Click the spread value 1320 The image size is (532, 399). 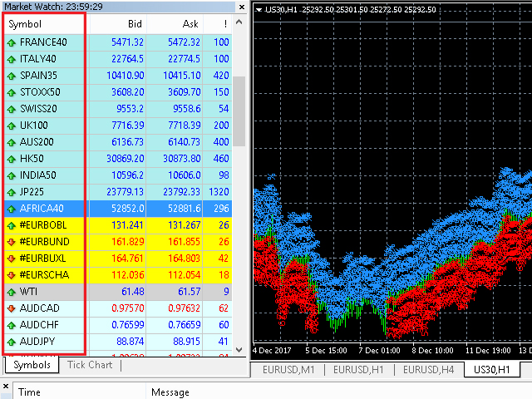[219, 192]
